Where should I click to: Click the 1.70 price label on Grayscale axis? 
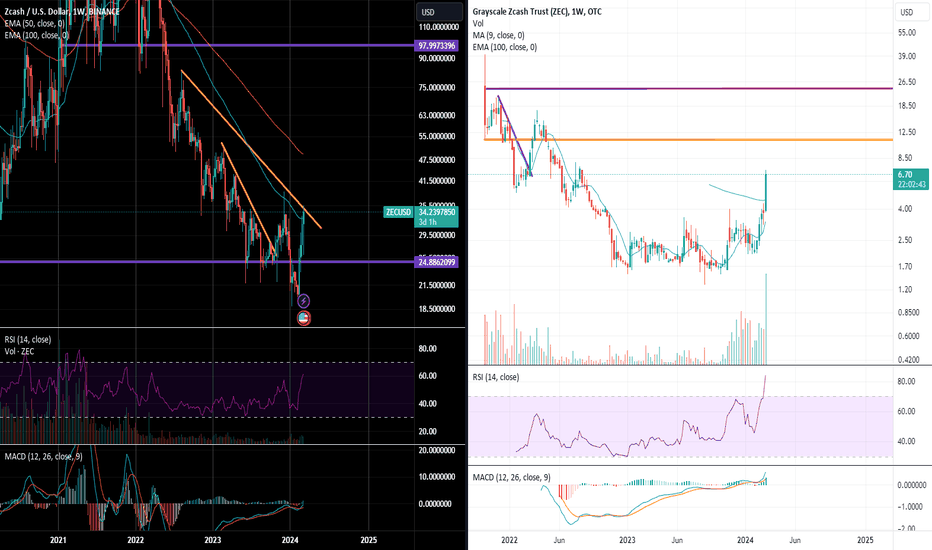coord(905,266)
